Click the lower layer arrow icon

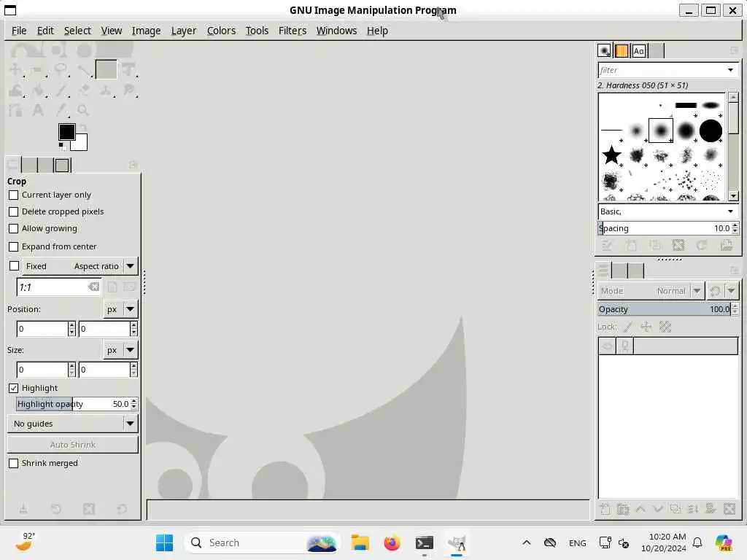click(x=658, y=509)
